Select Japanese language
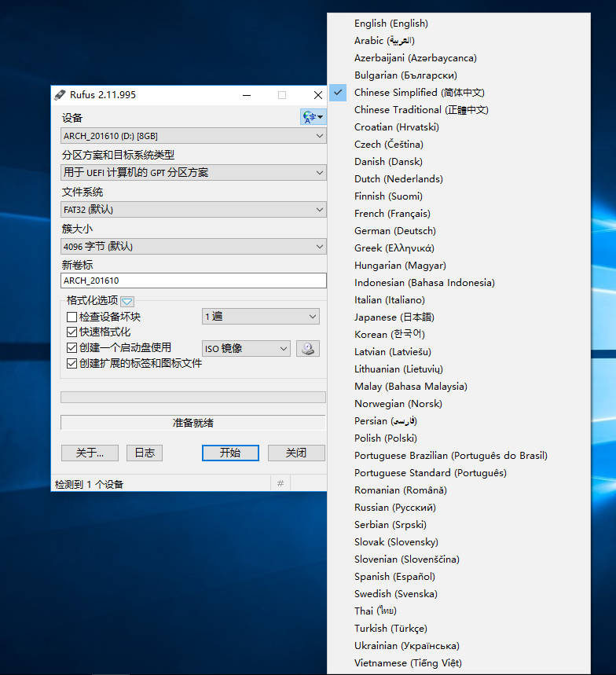Screen dimensions: 616x675 click(x=459, y=317)
